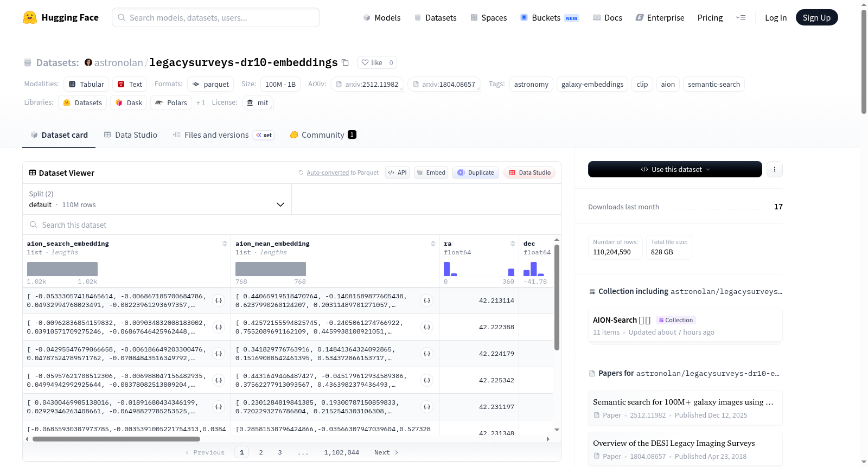Open the three-dot menu beside Use this dataset
The image size is (868, 467).
(775, 169)
